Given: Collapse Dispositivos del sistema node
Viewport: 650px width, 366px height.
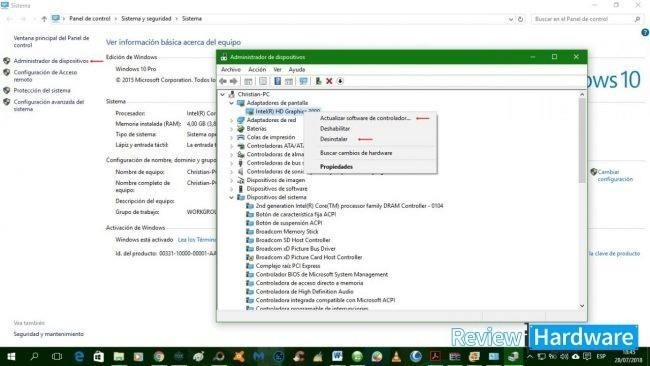Looking at the screenshot, I should click(231, 197).
